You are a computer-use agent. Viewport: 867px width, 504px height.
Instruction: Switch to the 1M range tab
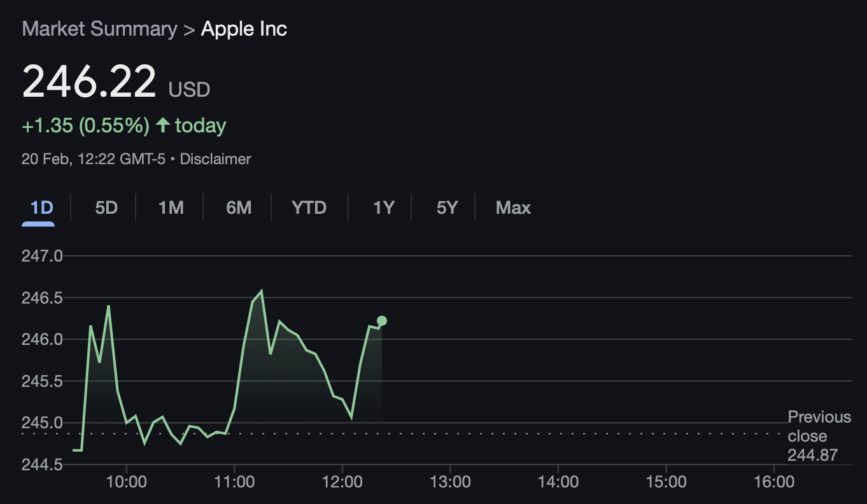[171, 208]
